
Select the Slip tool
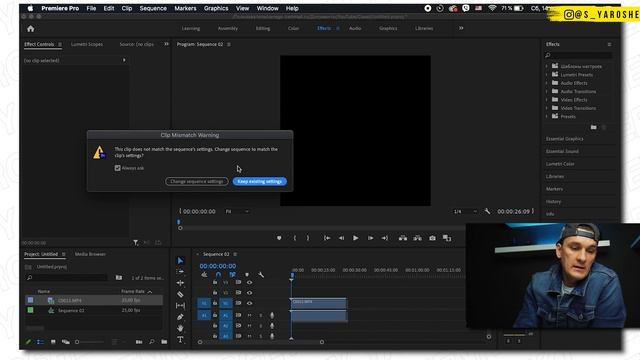pyautogui.click(x=180, y=305)
